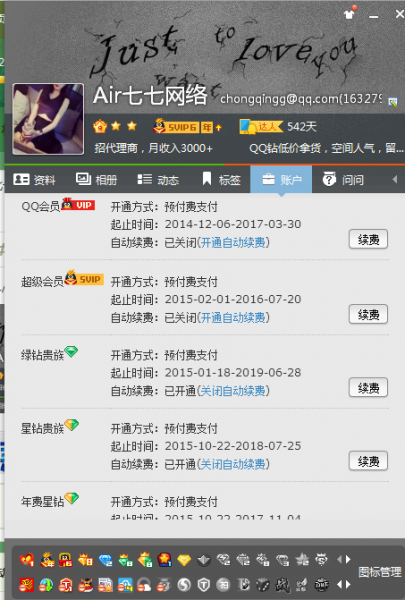The width and height of the screenshot is (405, 600).
Task: Click the 战 character icon
Action: (x=282, y=585)
